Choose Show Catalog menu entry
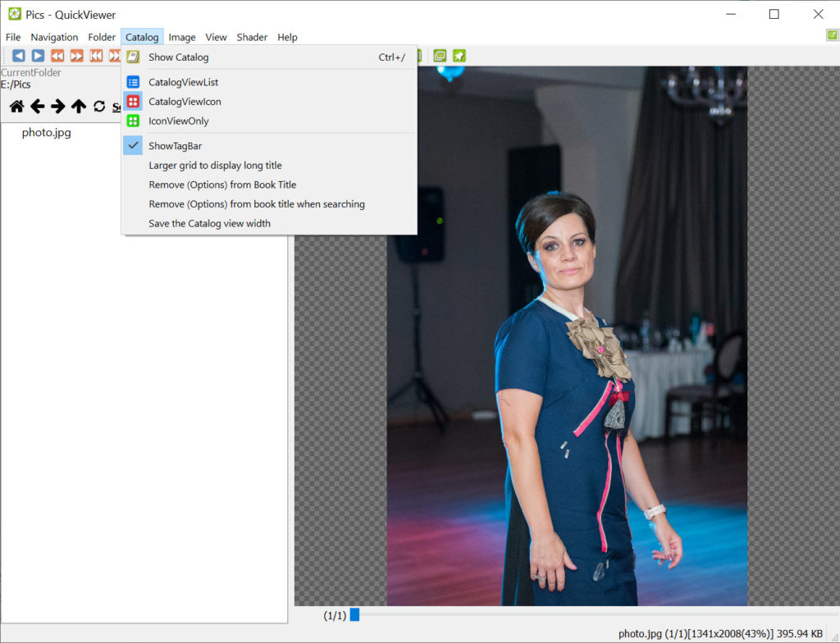Viewport: 840px width, 643px height. (x=178, y=57)
